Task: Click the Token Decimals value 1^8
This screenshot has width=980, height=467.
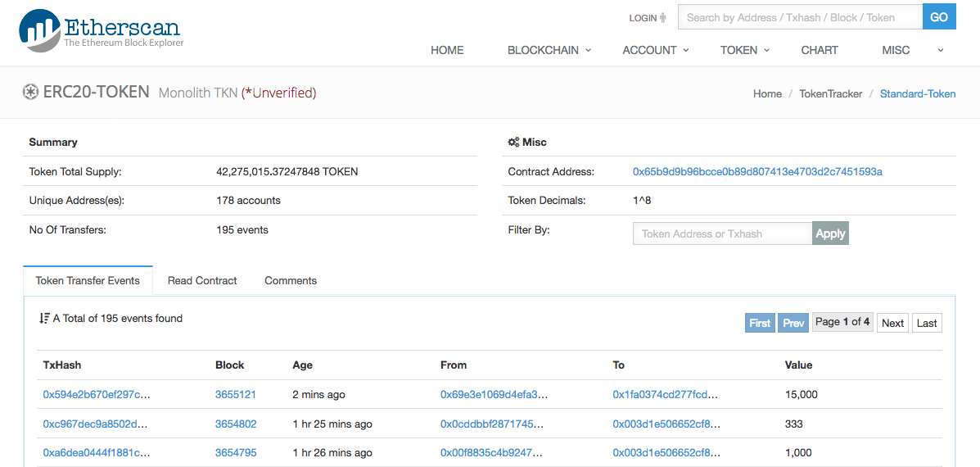Action: pos(644,201)
